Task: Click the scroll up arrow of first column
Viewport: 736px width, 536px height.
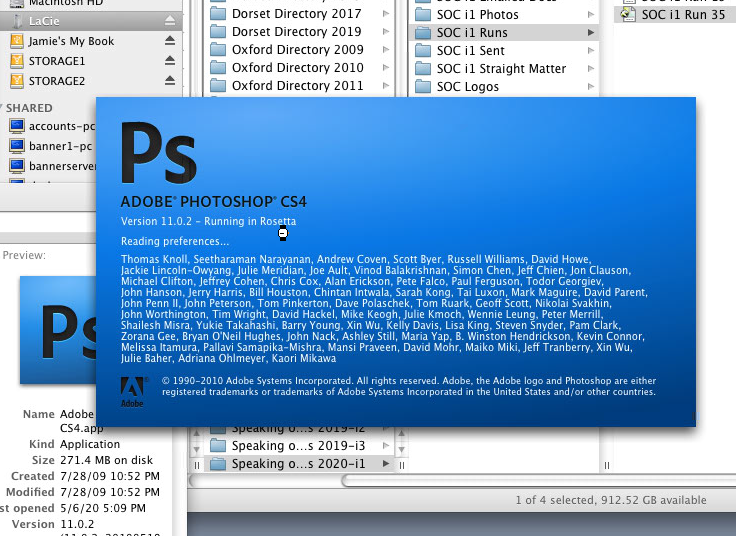Action: point(197,434)
